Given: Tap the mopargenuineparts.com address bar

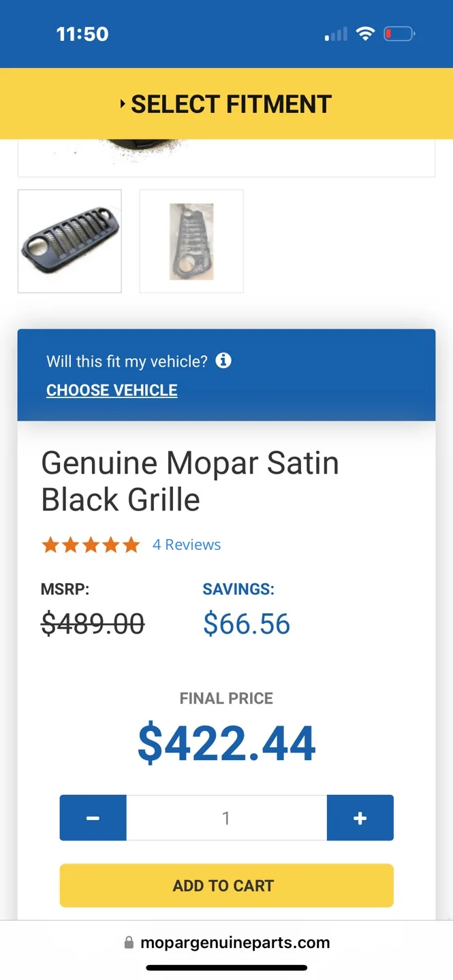Looking at the screenshot, I should pyautogui.click(x=234, y=943).
